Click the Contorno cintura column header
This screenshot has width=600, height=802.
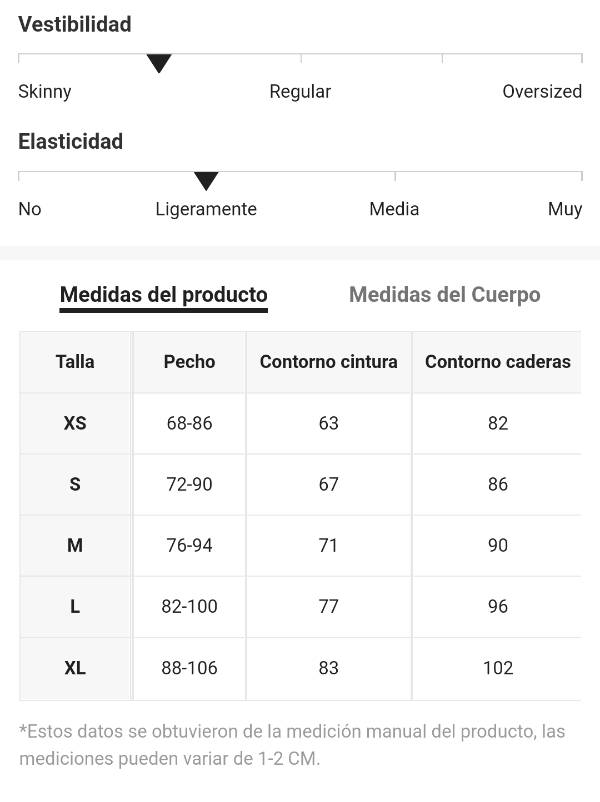click(x=328, y=362)
